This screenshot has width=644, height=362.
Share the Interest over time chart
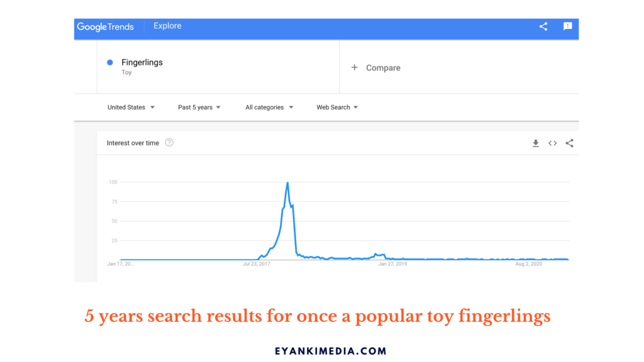[x=569, y=143]
